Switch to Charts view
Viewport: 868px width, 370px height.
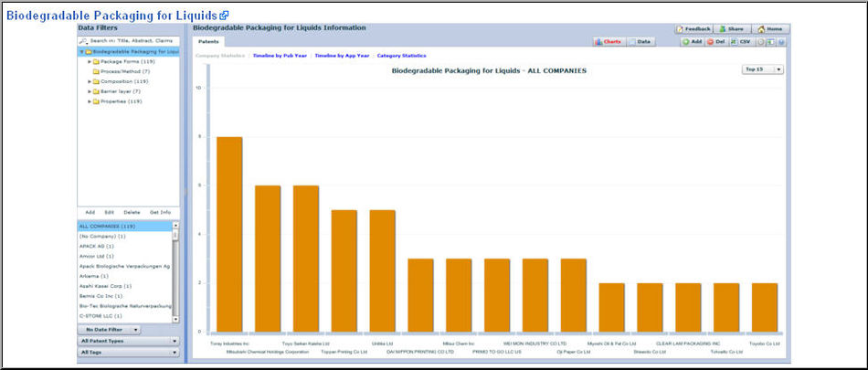(x=608, y=42)
